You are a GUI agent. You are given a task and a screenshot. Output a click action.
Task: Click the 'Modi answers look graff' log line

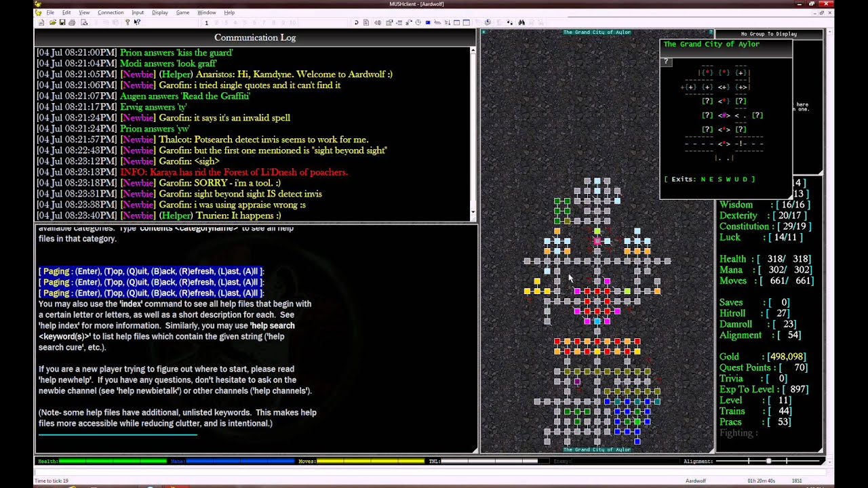[127, 63]
